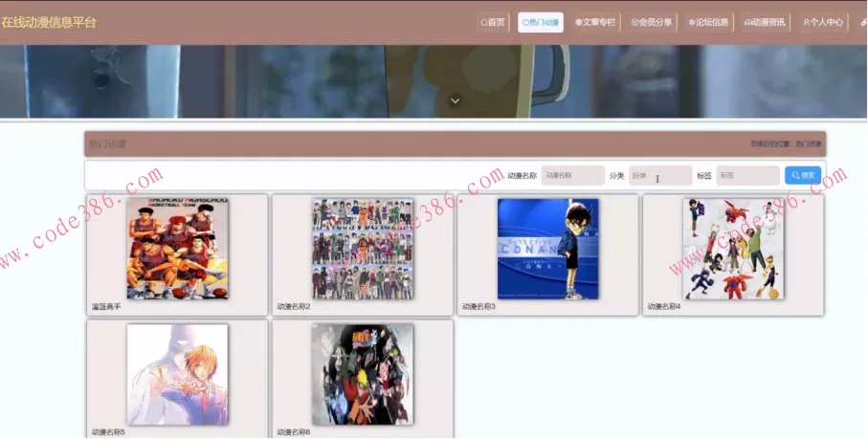Focus the 分类 category input field
The height and width of the screenshot is (439, 868).
tap(659, 176)
